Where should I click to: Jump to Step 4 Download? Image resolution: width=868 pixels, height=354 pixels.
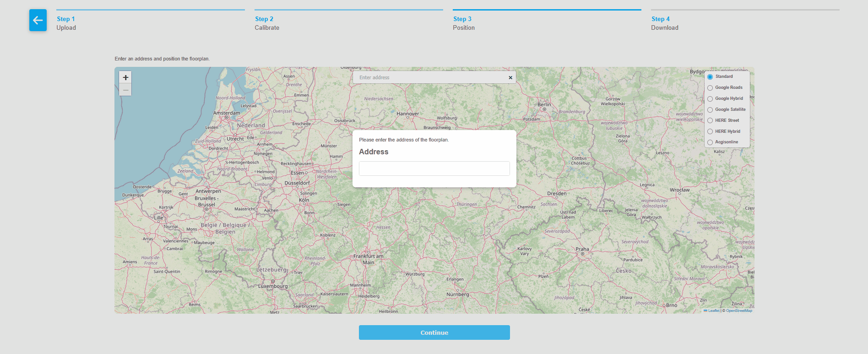coord(664,23)
